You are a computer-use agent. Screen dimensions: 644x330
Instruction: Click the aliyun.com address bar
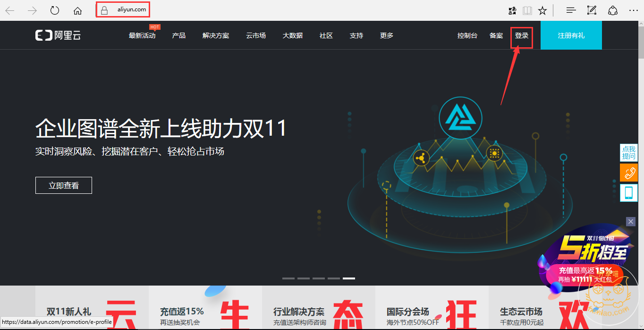(x=123, y=10)
